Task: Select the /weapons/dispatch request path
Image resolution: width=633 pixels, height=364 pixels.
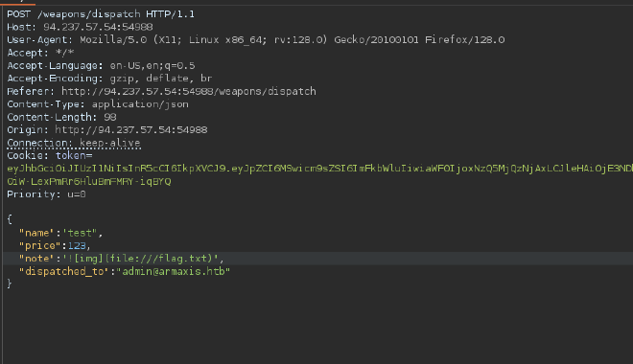Action: pos(88,14)
